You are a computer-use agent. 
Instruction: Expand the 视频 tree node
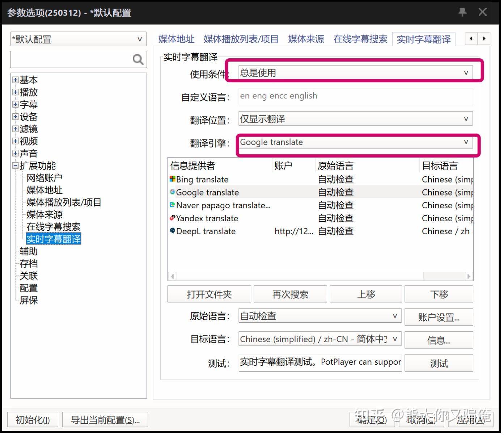click(16, 142)
